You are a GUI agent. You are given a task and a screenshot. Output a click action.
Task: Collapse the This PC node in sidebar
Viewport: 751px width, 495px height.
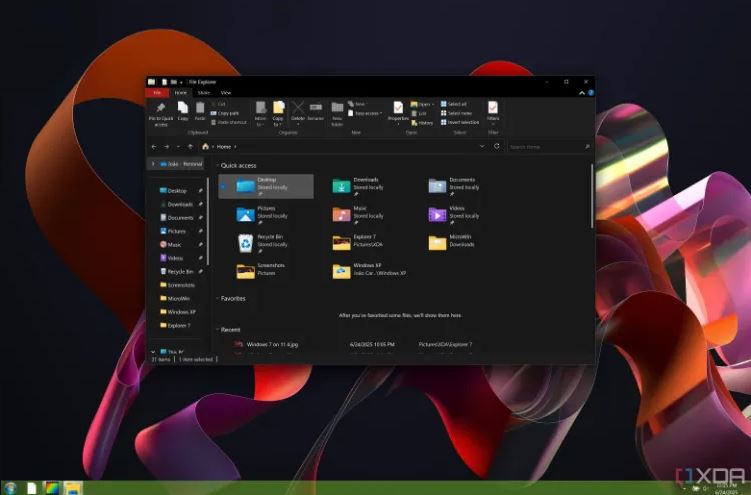pyautogui.click(x=153, y=352)
